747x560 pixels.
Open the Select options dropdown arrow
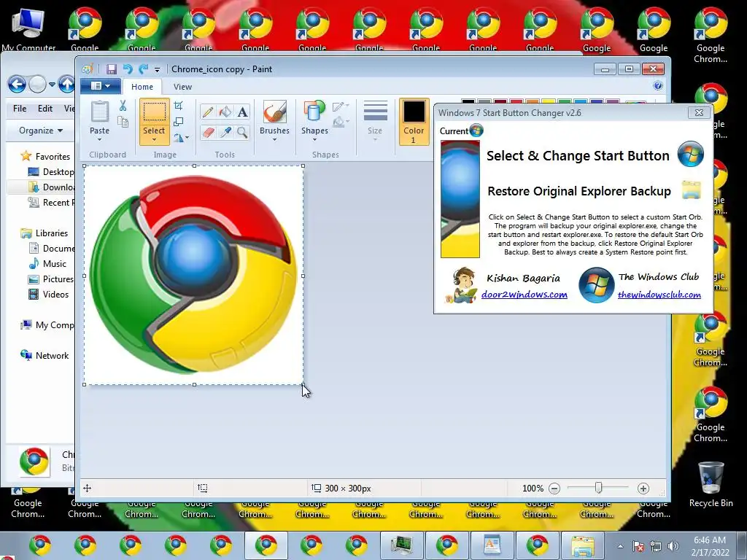pos(155,140)
